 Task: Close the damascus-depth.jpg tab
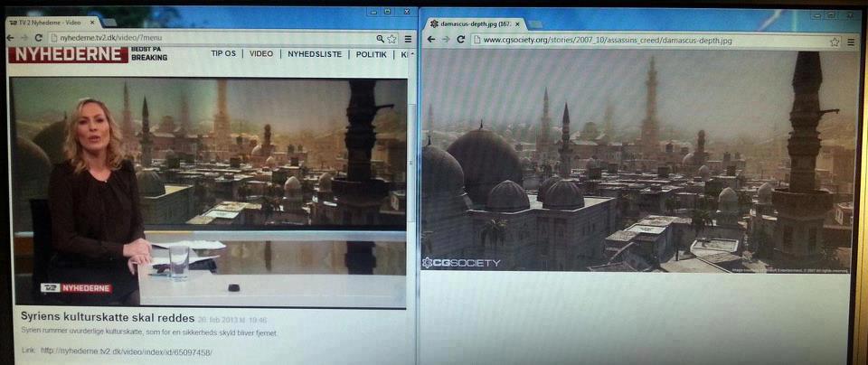click(x=519, y=23)
